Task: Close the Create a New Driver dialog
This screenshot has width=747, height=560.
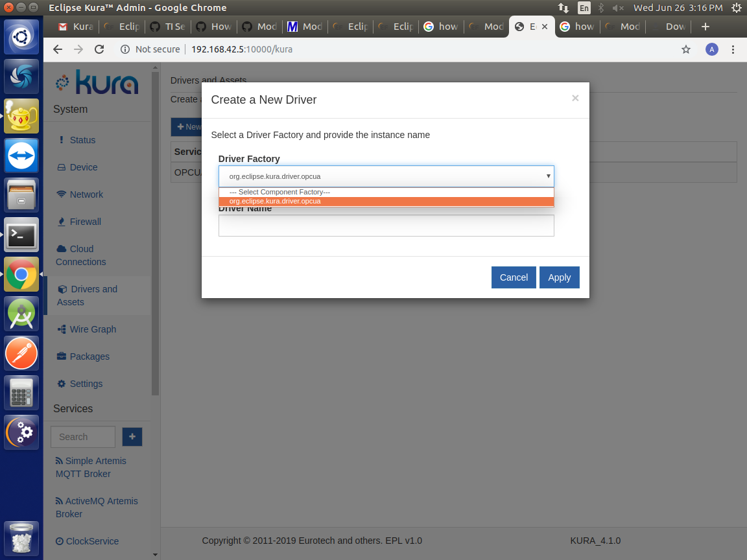Action: (575, 98)
